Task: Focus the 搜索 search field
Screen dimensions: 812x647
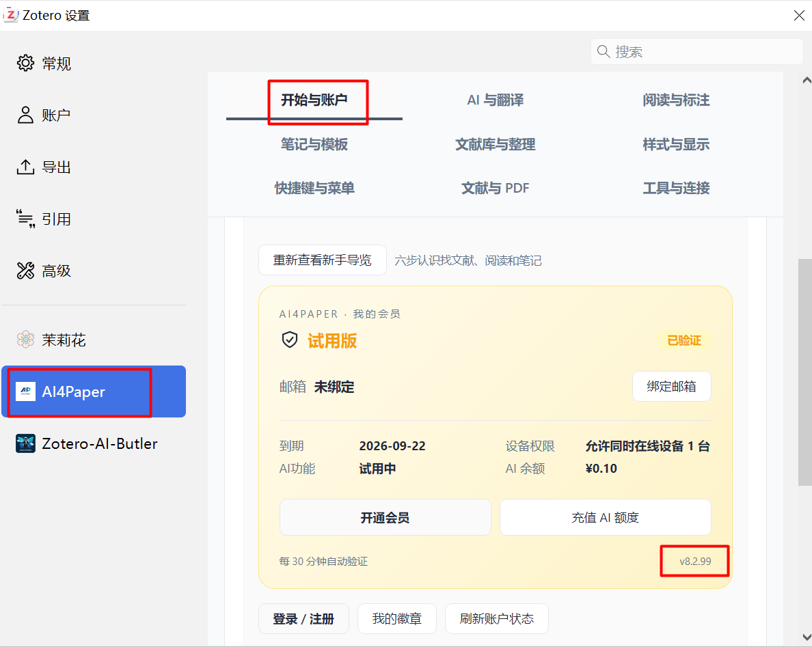Action: (697, 52)
